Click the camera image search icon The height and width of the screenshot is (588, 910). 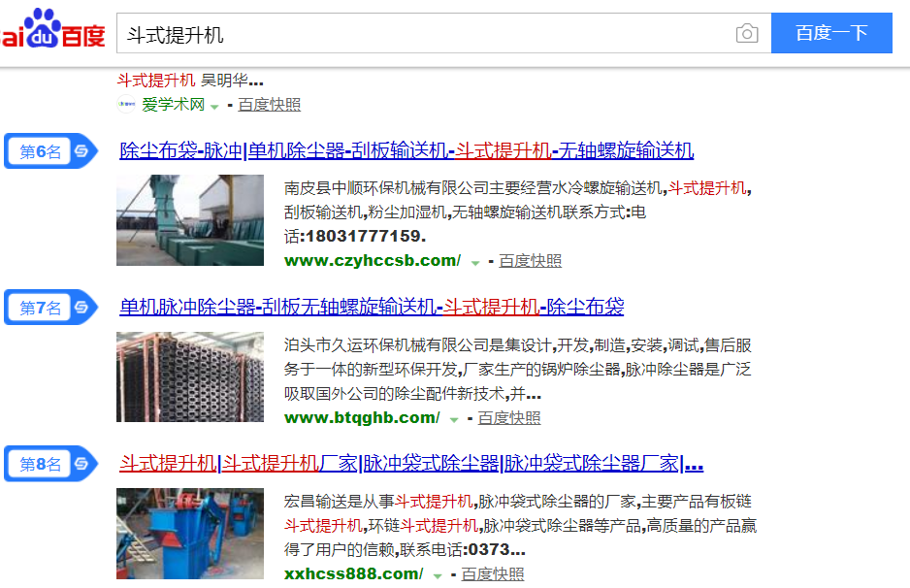747,33
